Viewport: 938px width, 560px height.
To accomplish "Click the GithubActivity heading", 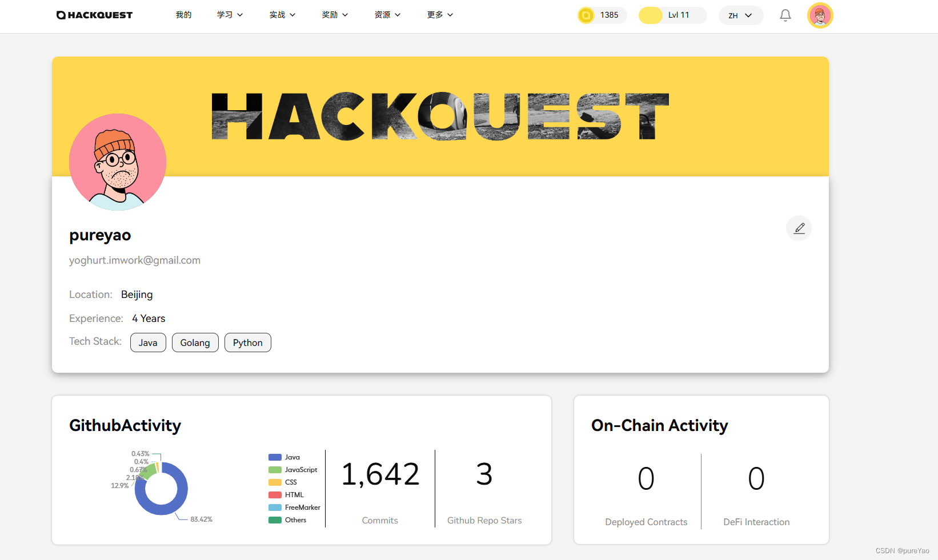I will pyautogui.click(x=125, y=426).
